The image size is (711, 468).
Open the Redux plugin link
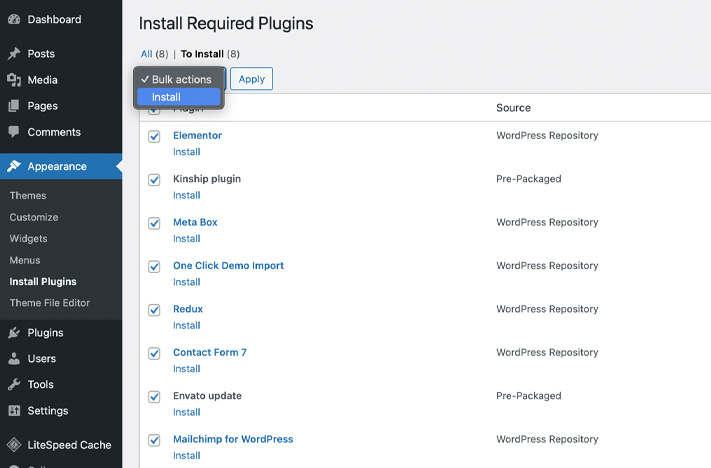click(x=188, y=309)
